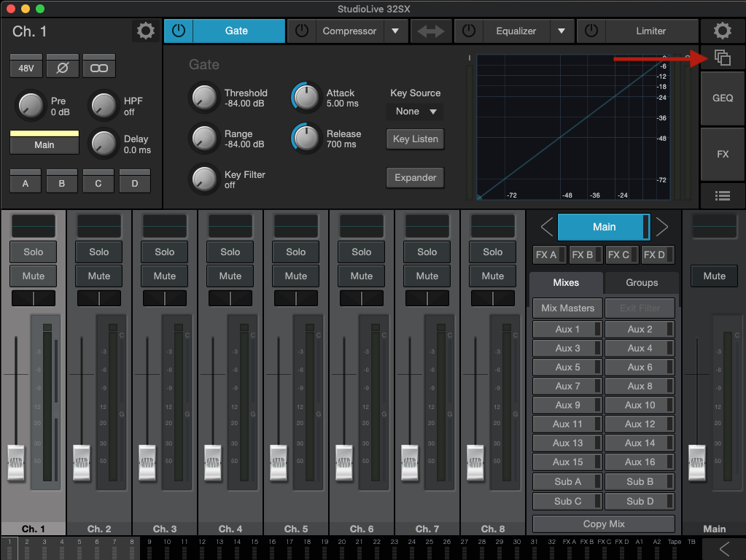Adjust the Gate Threshold knob

pos(204,98)
